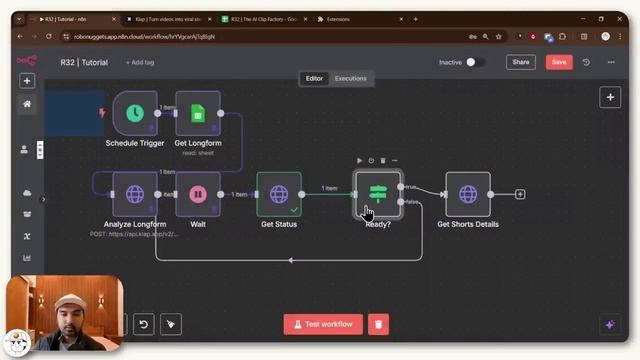Click the Share button
The height and width of the screenshot is (360, 640).
click(521, 62)
